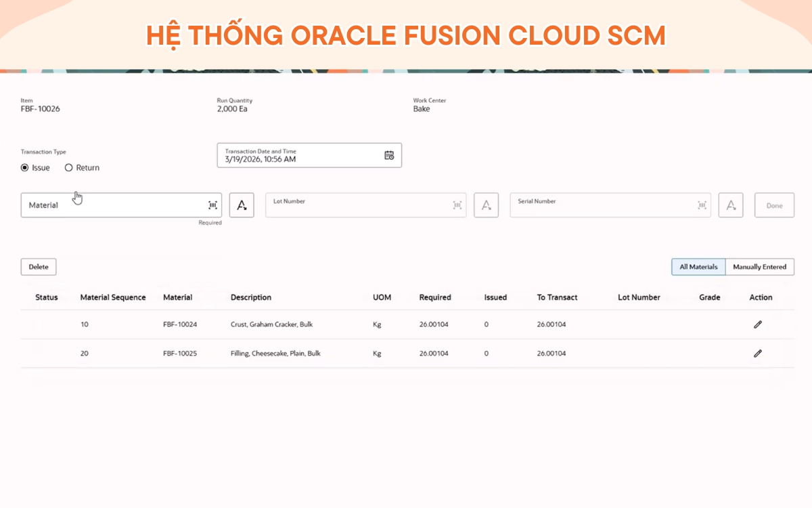Click the Status column header
The width and height of the screenshot is (812, 508).
(47, 297)
